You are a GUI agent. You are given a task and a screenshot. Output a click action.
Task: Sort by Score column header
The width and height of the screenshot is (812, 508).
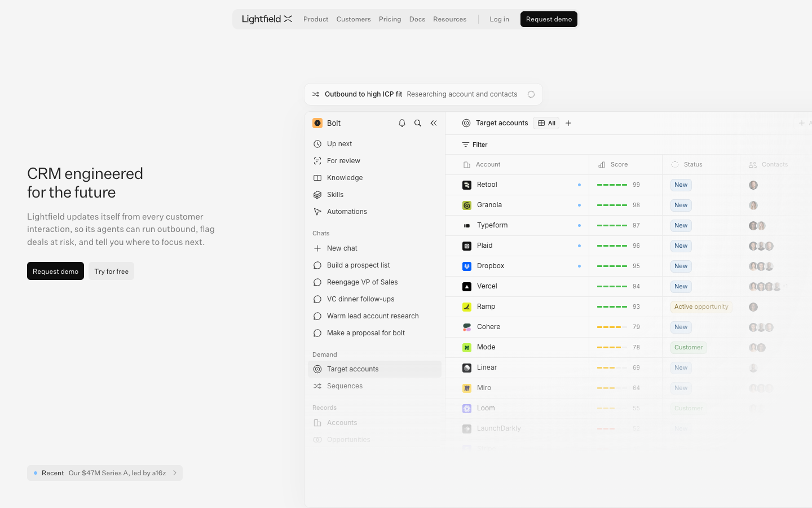pos(625,165)
